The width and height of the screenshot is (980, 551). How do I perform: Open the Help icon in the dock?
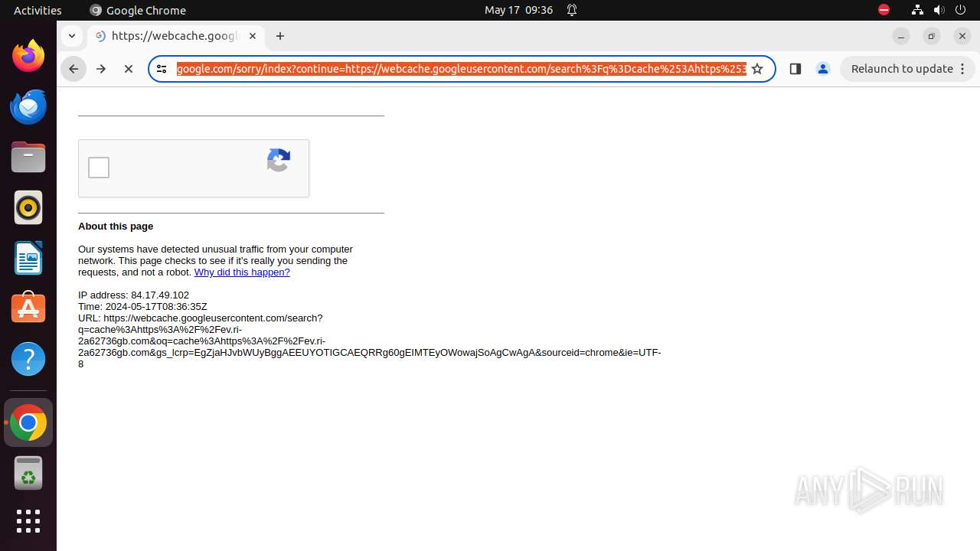tap(28, 359)
